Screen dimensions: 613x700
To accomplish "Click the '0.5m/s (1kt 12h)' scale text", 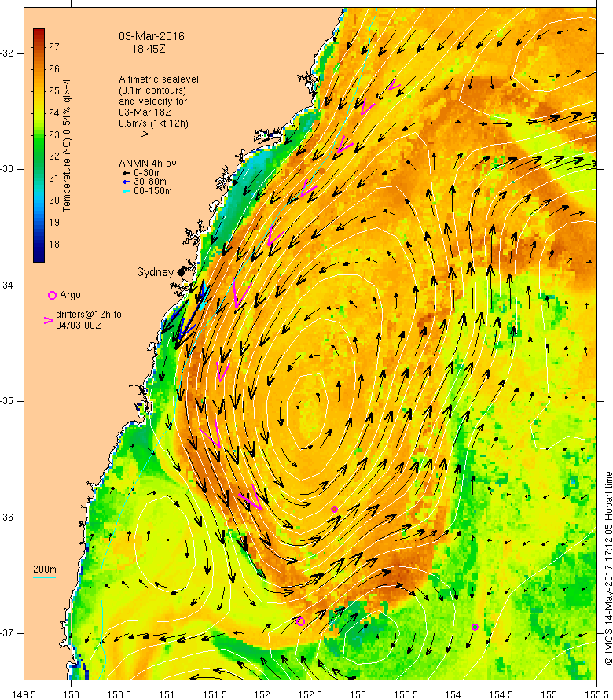I will click(153, 123).
